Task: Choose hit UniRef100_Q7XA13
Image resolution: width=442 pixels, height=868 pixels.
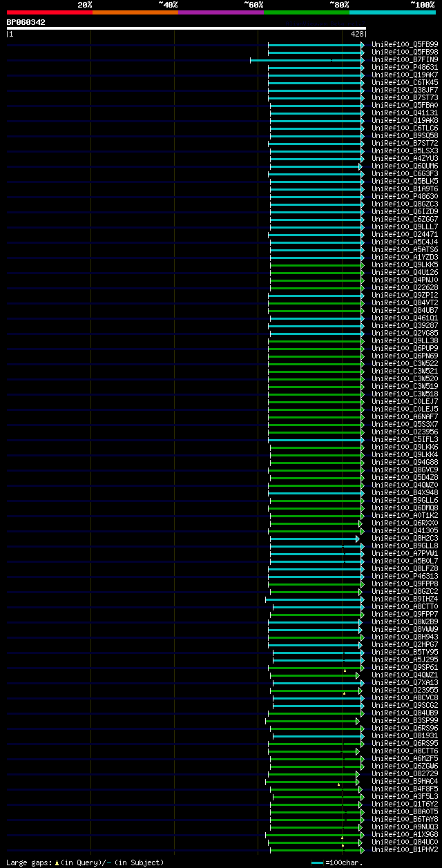Action: click(x=405, y=683)
